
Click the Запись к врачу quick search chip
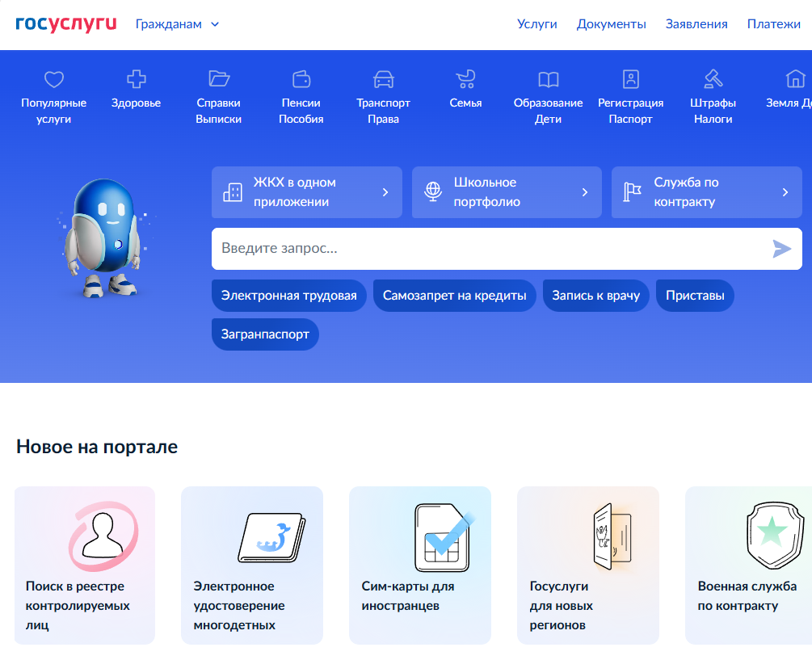(x=595, y=295)
